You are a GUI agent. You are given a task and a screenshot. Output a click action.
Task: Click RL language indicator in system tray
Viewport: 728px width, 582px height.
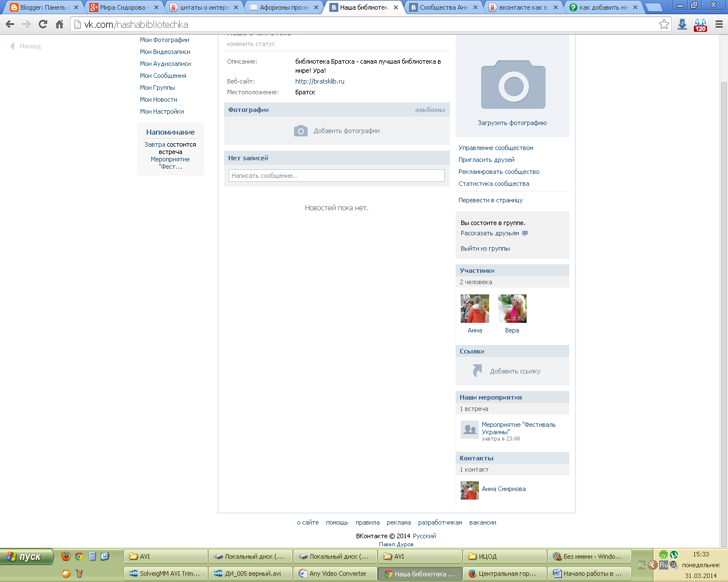pos(642,565)
